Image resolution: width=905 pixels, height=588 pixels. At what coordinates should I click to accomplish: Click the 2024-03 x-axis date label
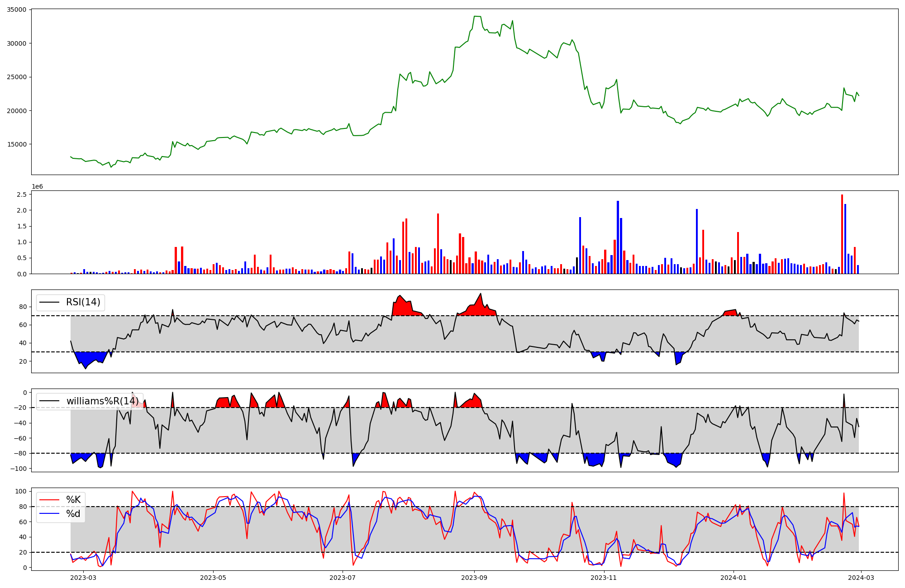[861, 578]
